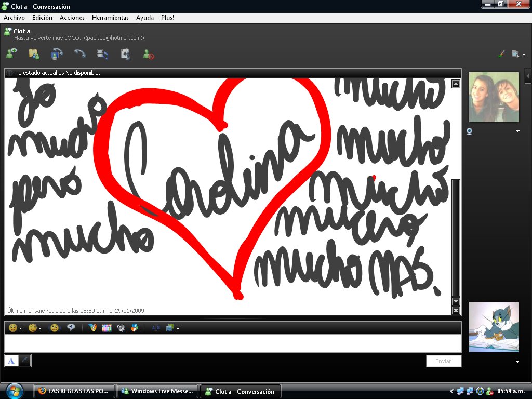Image resolution: width=532 pixels, height=399 pixels.
Task: Switch to handwriting pen mode
Action: [24, 361]
